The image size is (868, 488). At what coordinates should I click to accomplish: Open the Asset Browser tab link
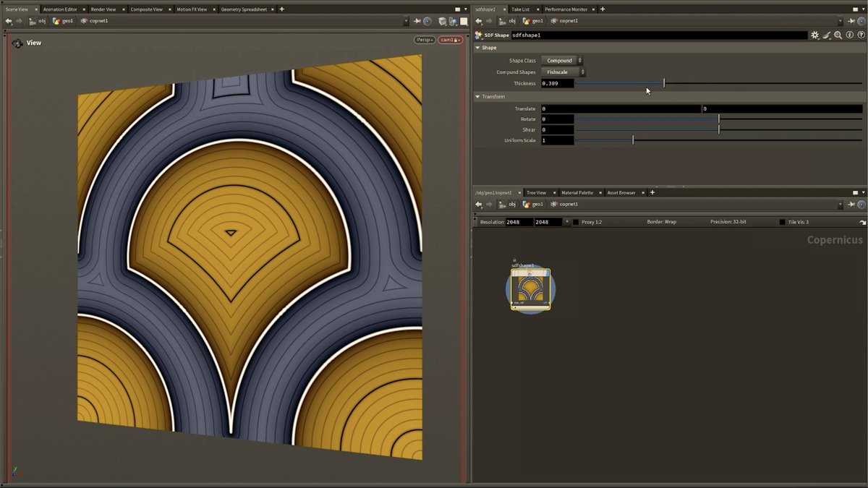click(622, 192)
